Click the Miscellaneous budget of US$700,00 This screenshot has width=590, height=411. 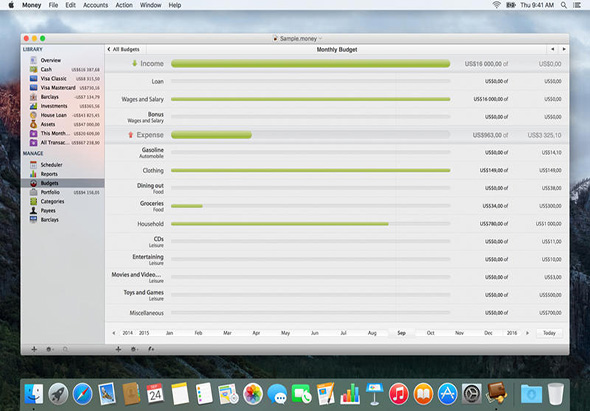tap(550, 313)
